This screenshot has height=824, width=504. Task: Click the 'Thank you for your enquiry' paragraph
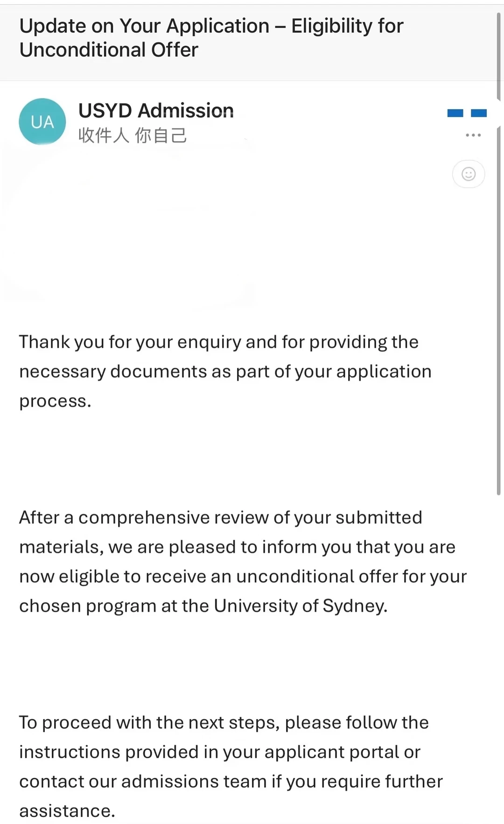click(x=225, y=371)
